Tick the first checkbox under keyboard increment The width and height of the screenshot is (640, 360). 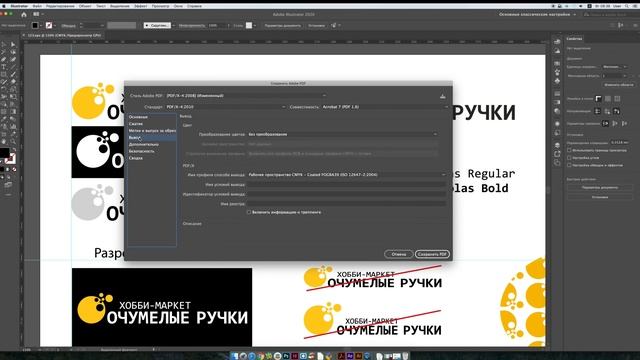tap(569, 150)
